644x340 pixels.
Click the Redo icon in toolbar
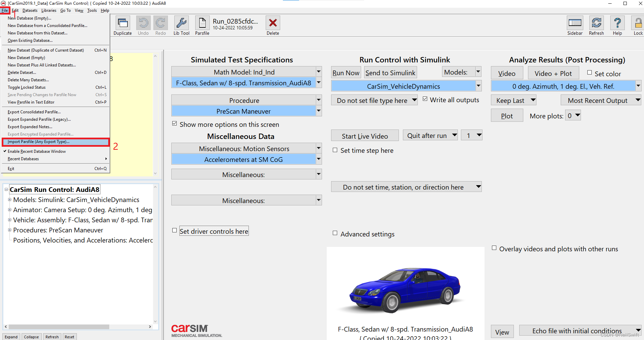[160, 23]
